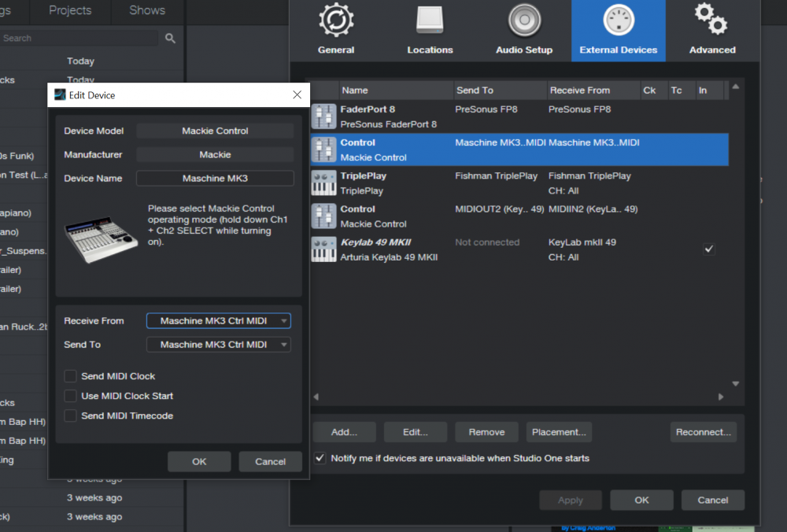The image size is (787, 532).
Task: Open the Locations options tab
Action: coord(430,30)
